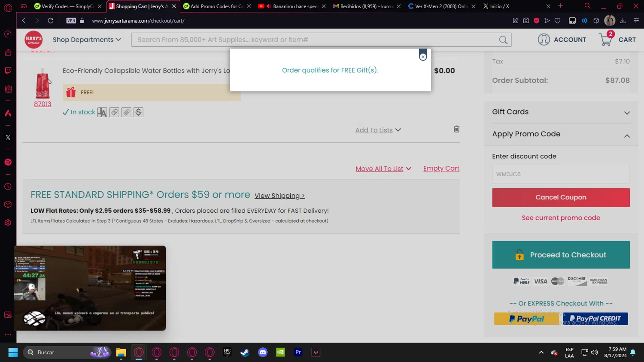Open Twitch panel in sidebar
Image resolution: width=644 pixels, height=362 pixels.
8,70
